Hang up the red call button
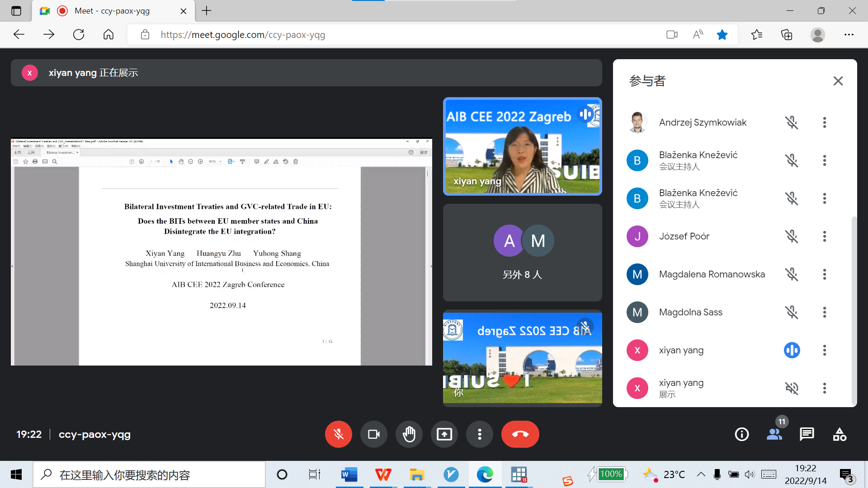This screenshot has width=868, height=488. [x=520, y=434]
